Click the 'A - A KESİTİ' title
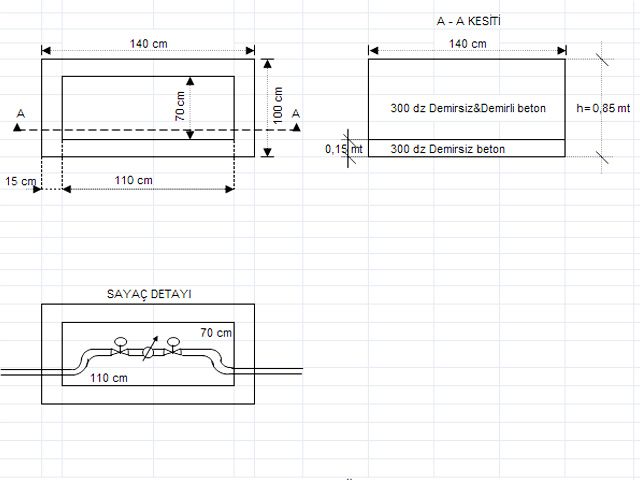 [468, 21]
